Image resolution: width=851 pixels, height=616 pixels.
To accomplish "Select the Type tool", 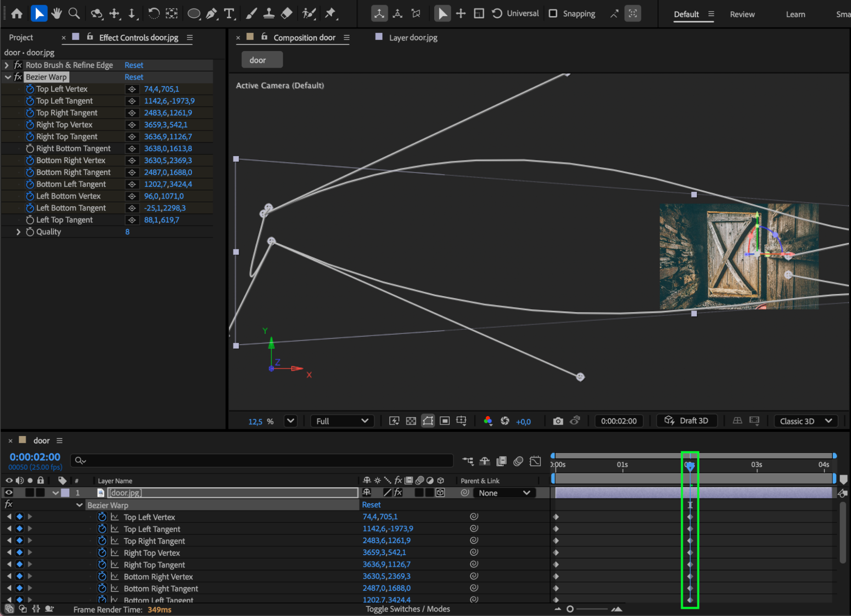I will 229,14.
